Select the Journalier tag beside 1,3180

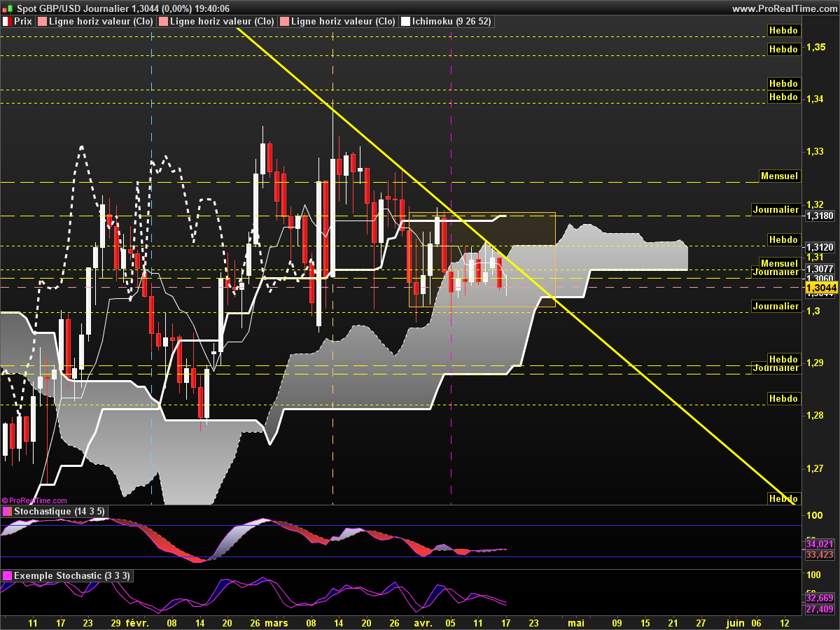pyautogui.click(x=776, y=209)
